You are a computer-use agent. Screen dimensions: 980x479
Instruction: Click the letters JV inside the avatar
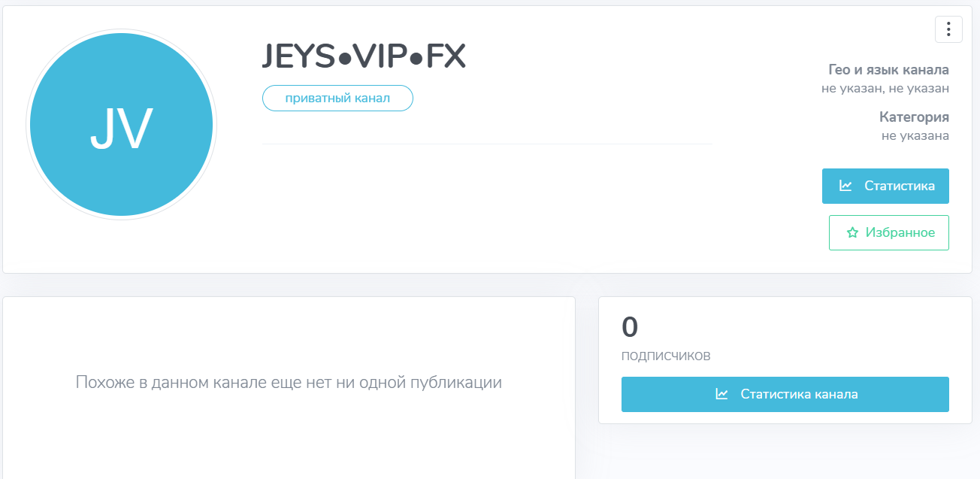122,129
